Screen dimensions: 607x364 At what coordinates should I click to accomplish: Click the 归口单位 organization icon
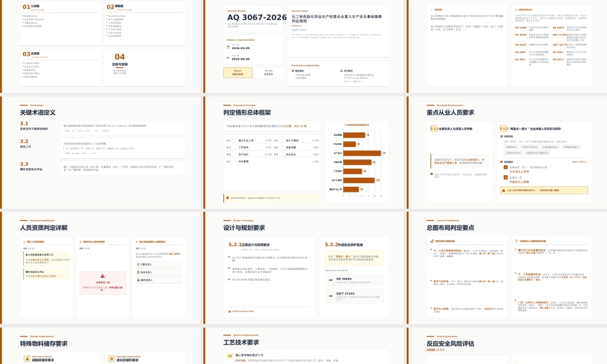pos(341,71)
